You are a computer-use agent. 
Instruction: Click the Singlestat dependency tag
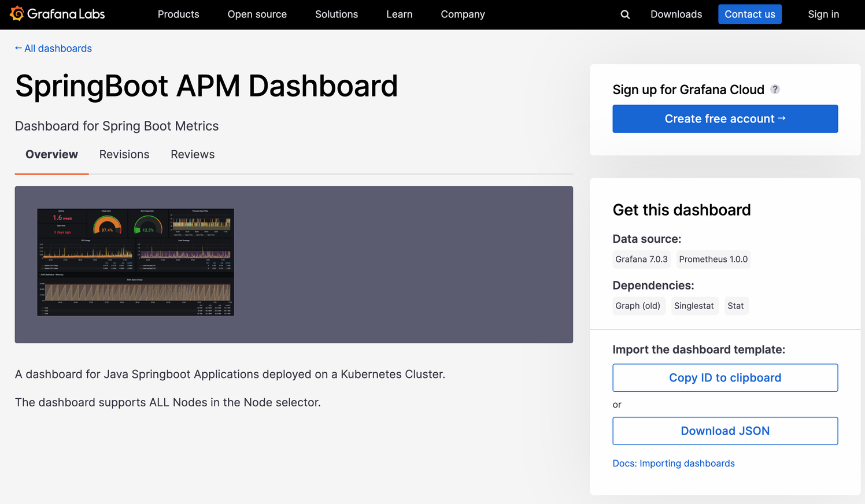tap(694, 306)
